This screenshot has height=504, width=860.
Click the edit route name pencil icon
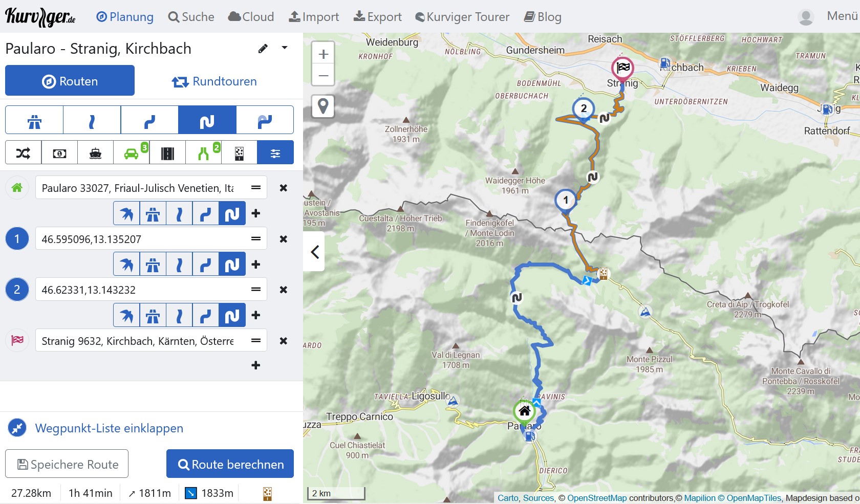(263, 49)
